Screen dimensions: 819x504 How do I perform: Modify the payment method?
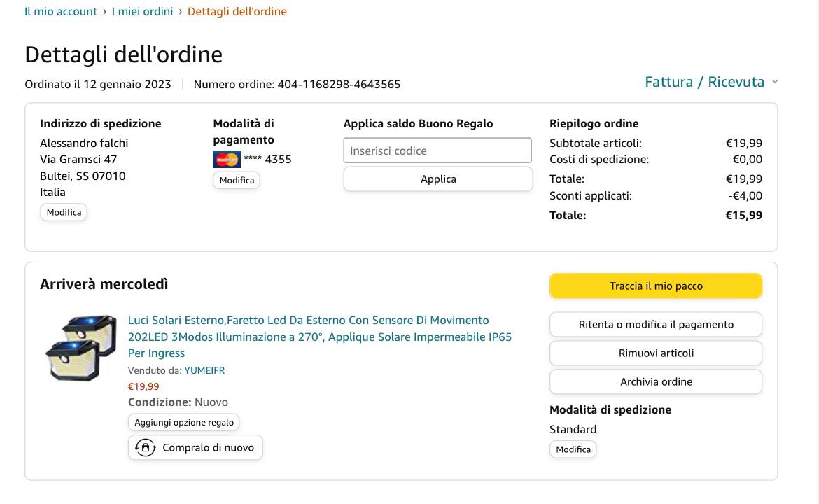click(x=237, y=180)
